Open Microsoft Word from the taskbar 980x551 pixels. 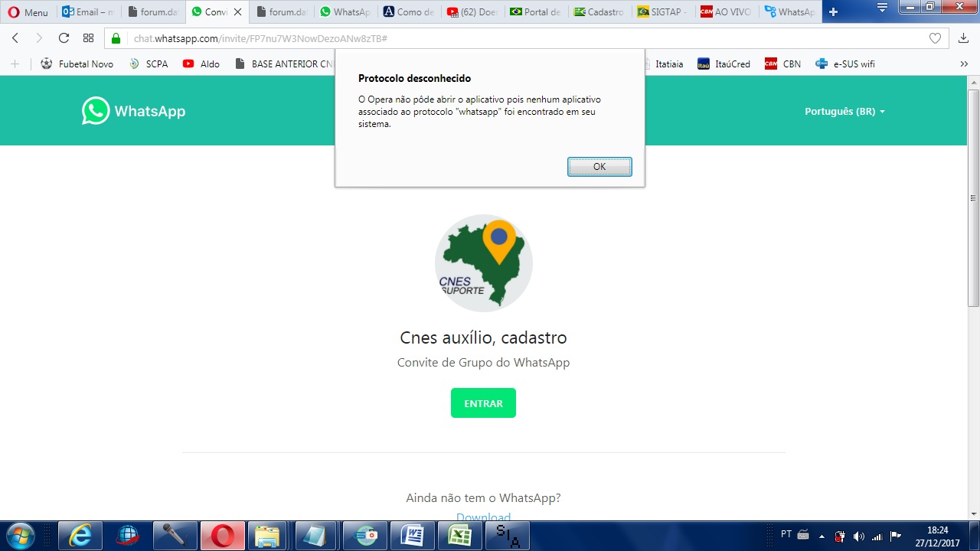point(413,536)
